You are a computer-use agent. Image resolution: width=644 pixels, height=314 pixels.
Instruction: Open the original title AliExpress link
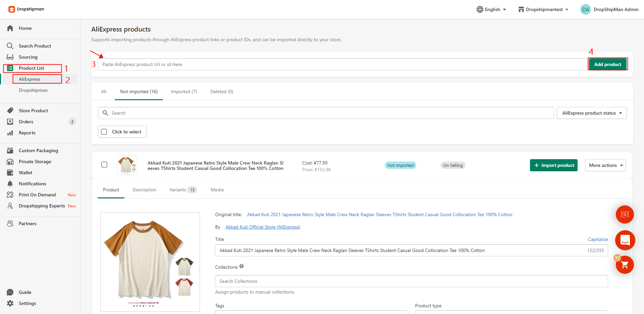380,214
